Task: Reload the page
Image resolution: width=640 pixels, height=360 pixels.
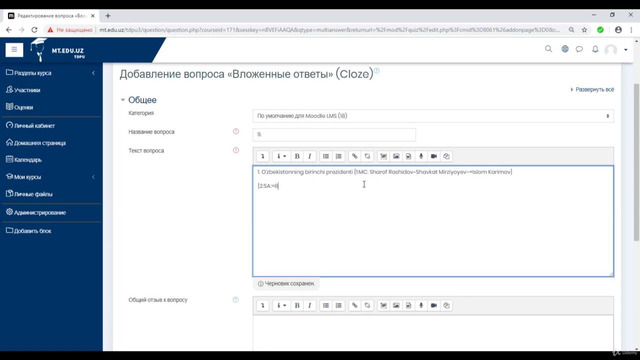Action: (x=34, y=30)
